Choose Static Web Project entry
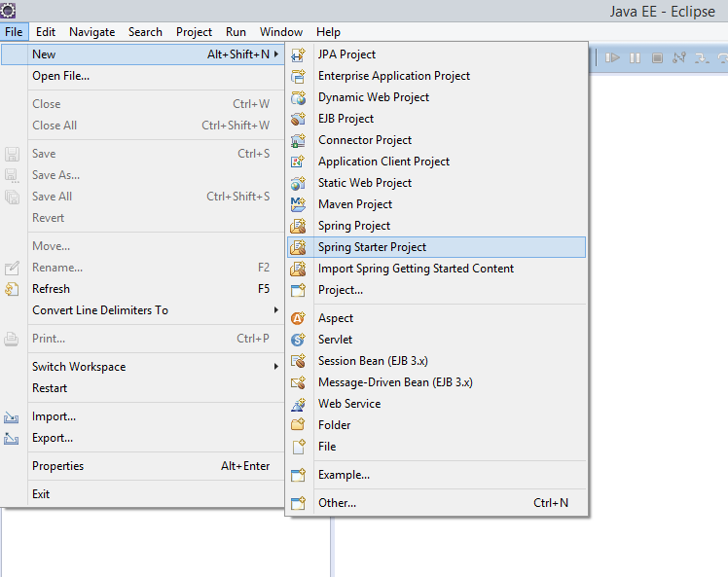 point(436,183)
